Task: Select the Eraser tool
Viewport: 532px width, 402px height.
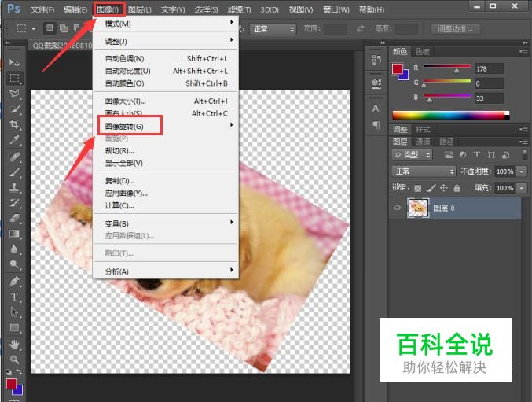Action: click(x=14, y=219)
